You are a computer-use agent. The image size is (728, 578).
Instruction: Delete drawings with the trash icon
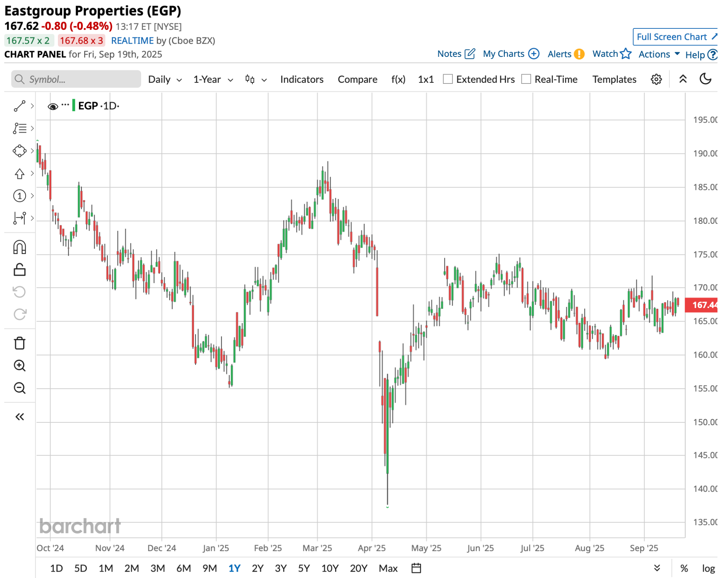(x=20, y=343)
